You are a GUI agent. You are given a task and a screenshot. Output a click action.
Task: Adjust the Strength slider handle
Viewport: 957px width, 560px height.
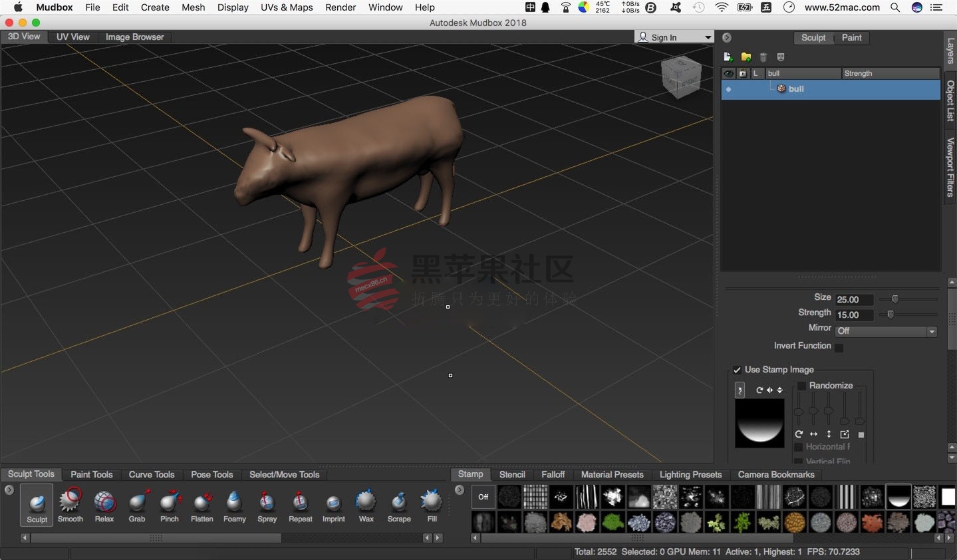click(890, 315)
